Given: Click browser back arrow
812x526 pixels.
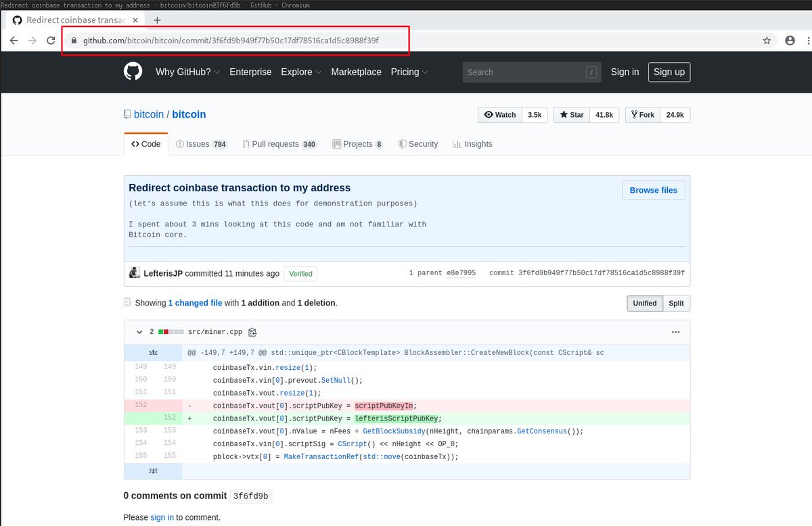Looking at the screenshot, I should pyautogui.click(x=14, y=41).
